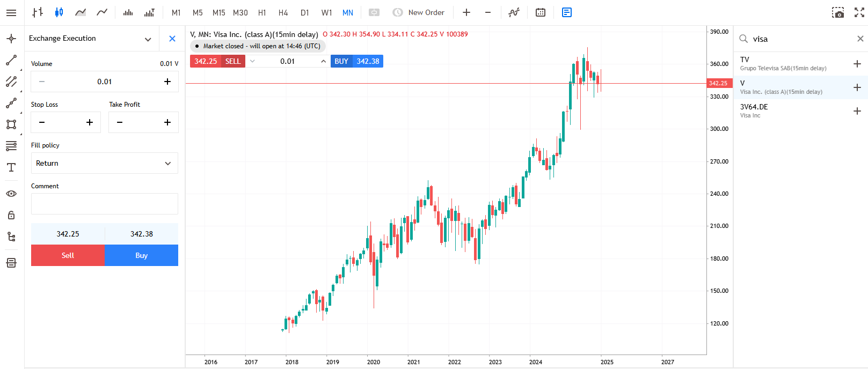Toggle volume display on the chart
This screenshot has height=369, width=868.
(x=127, y=12)
